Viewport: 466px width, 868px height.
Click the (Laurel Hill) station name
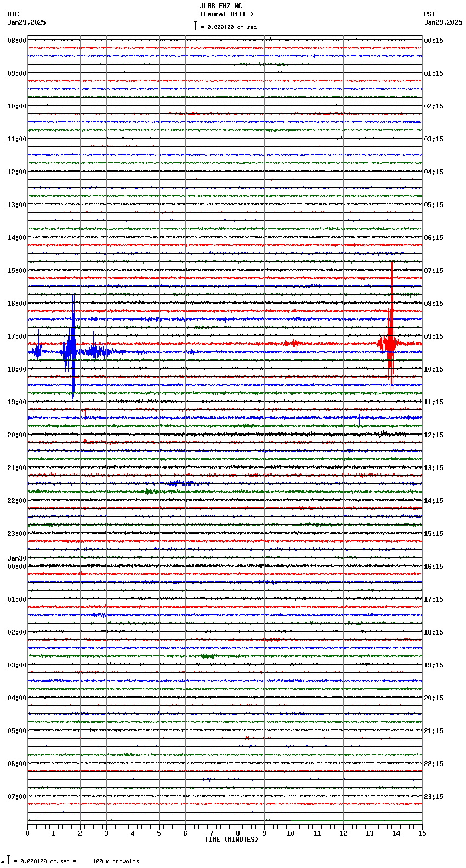[x=226, y=14]
